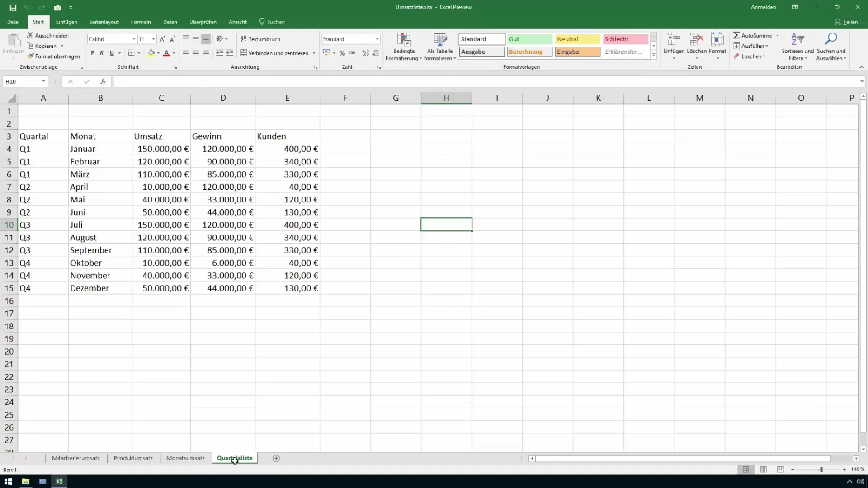Screen dimensions: 868x488
Task: Collapse the ribbon with chevron
Action: click(x=862, y=67)
